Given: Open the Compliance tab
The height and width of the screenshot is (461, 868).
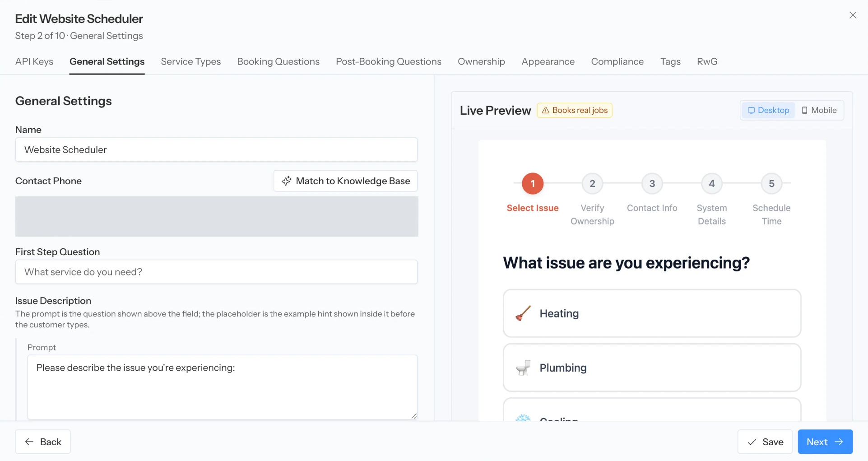Looking at the screenshot, I should [617, 61].
